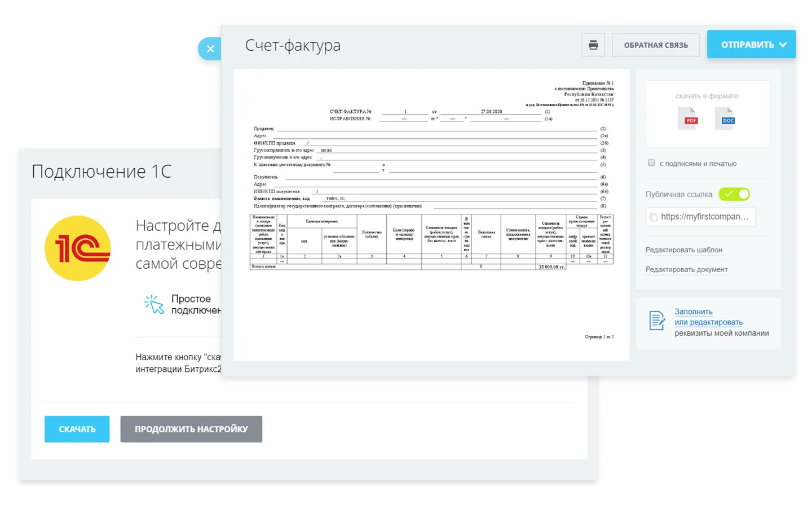Open ОБРАТНАЯ СВЯЗЬ feedback
The image size is (812, 508).
[656, 45]
